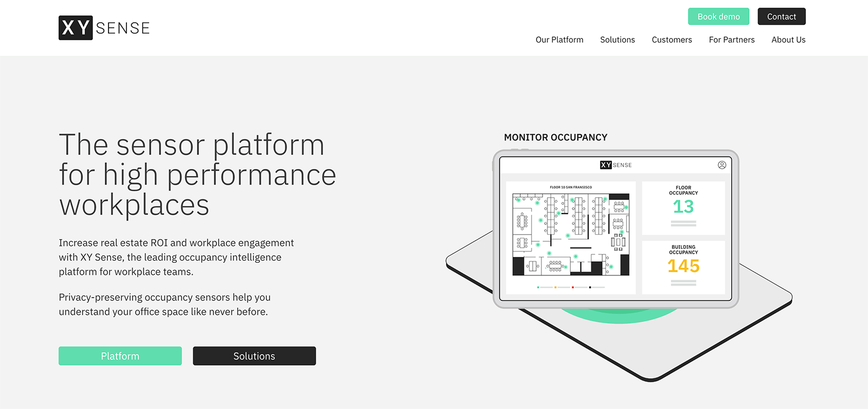This screenshot has height=409, width=868.
Task: Click the Building Occupancy 145 card
Action: pyautogui.click(x=683, y=267)
